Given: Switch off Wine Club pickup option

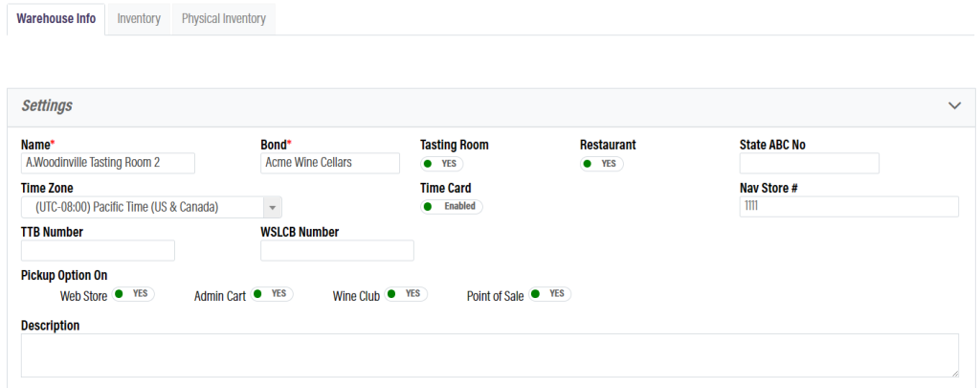Looking at the screenshot, I should 406,294.
